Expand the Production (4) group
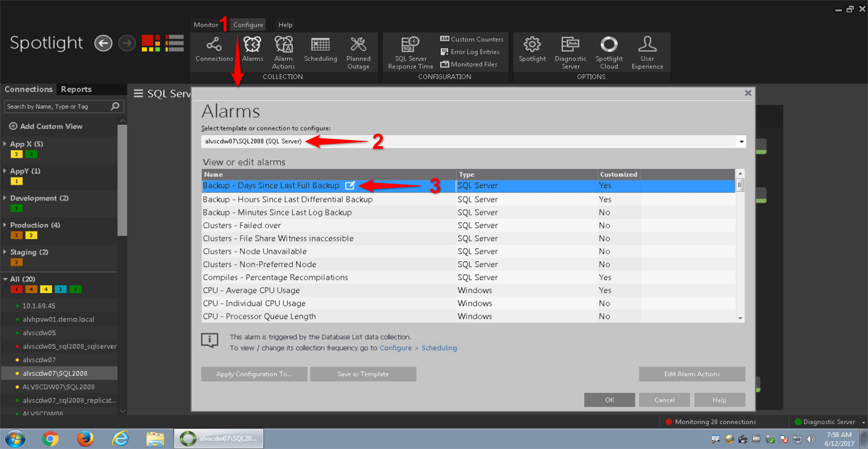868x449 pixels. (x=5, y=225)
